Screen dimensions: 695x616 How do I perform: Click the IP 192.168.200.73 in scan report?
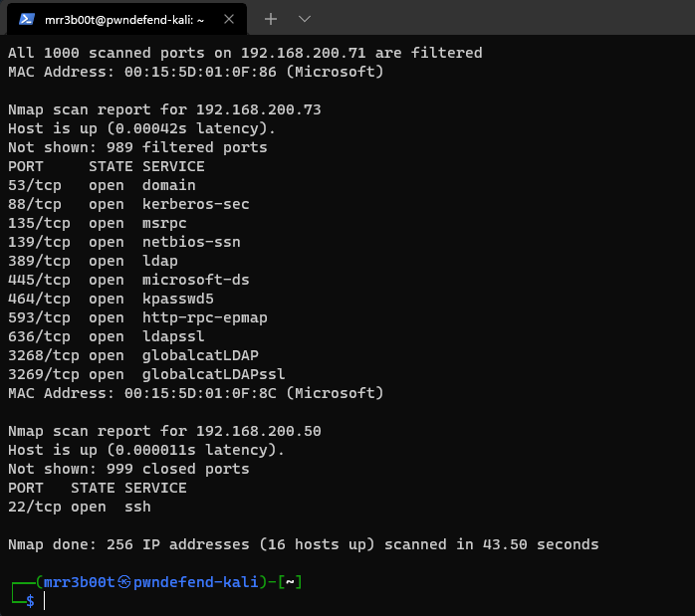point(259,109)
